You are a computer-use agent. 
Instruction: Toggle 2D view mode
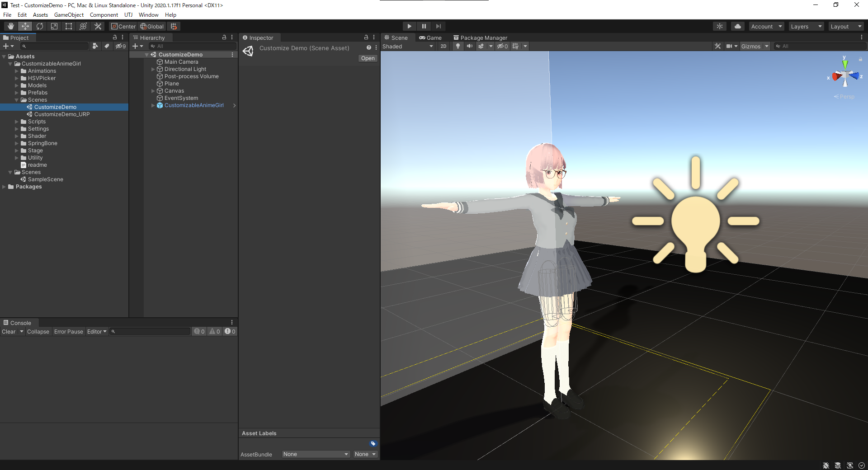click(x=443, y=46)
